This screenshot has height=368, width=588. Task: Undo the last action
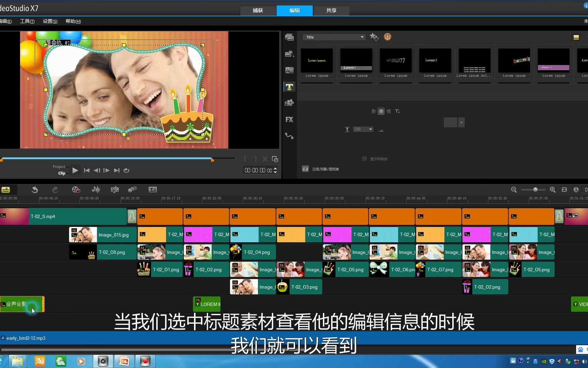pyautogui.click(x=35, y=190)
